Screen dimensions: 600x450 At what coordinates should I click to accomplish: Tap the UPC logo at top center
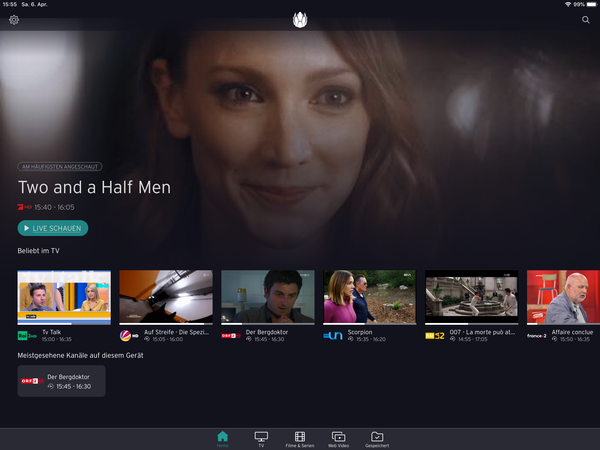click(x=300, y=20)
